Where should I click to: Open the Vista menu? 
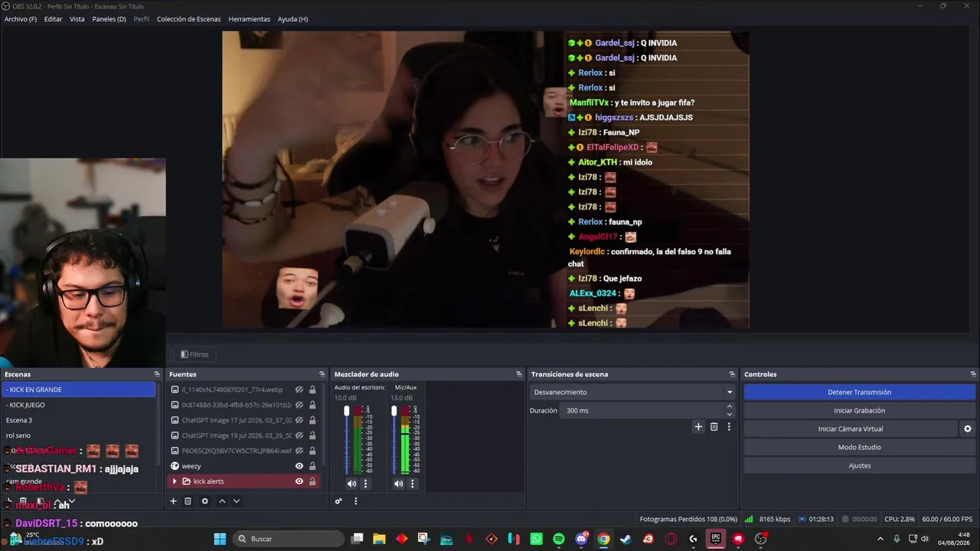coord(77,19)
